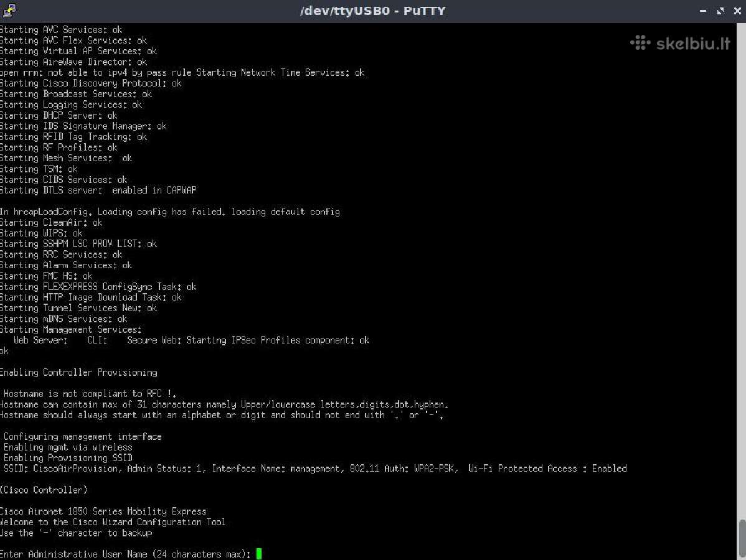Minimize the PuTTY window
746x560 pixels.
point(702,11)
